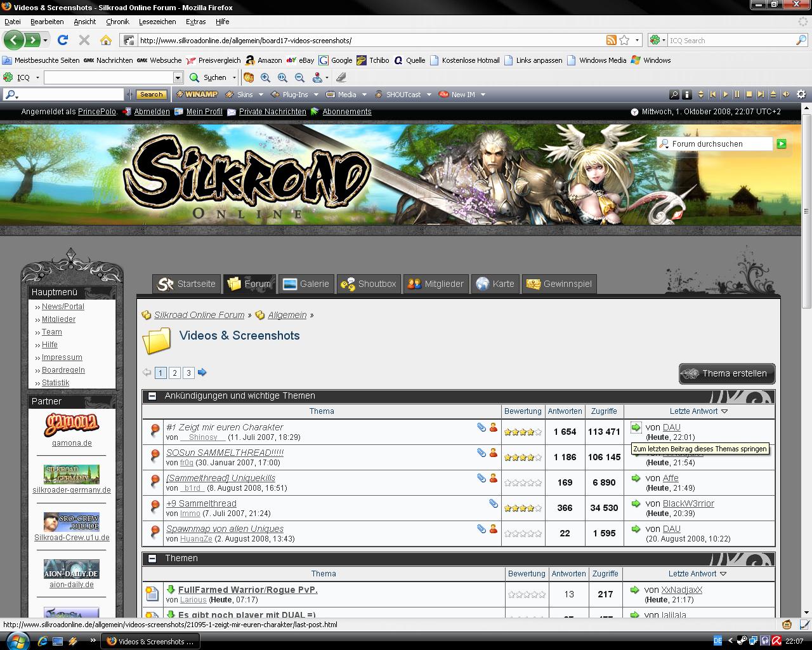Click the green forum search go icon
This screenshot has height=650, width=812.
tap(782, 144)
